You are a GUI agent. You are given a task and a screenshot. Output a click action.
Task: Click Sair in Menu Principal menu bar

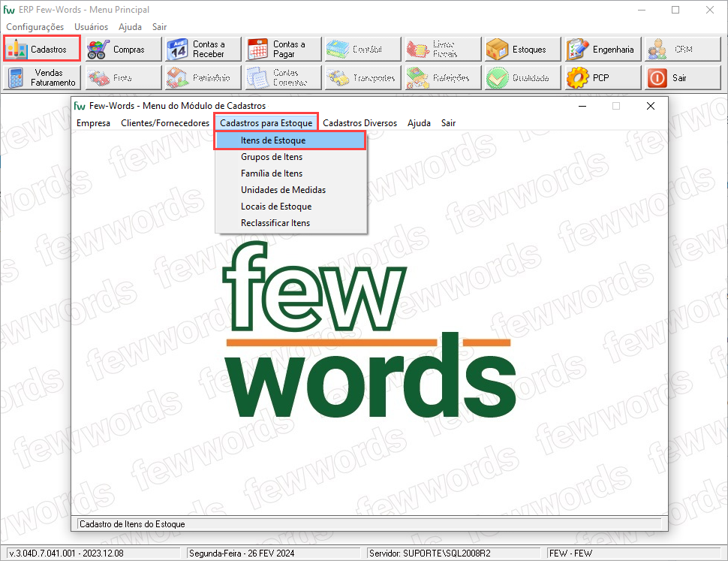(159, 27)
